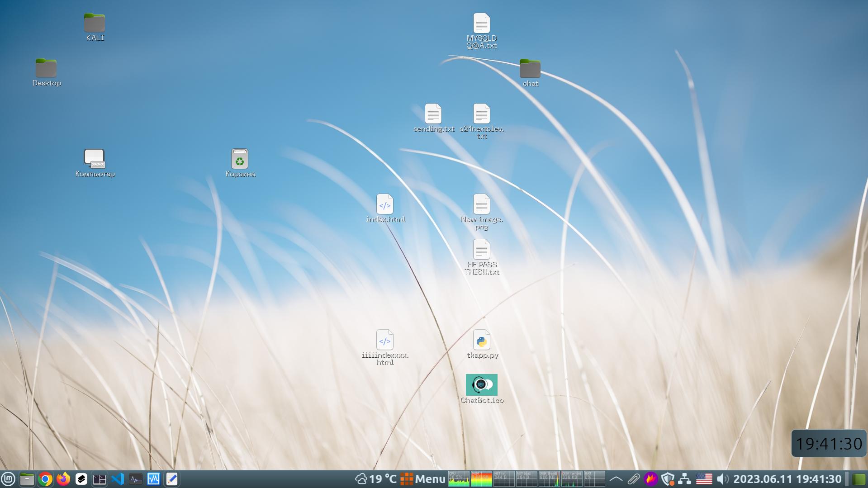Open the white stacked-layers app in panel
Viewport: 868px width, 488px height.
(81, 479)
